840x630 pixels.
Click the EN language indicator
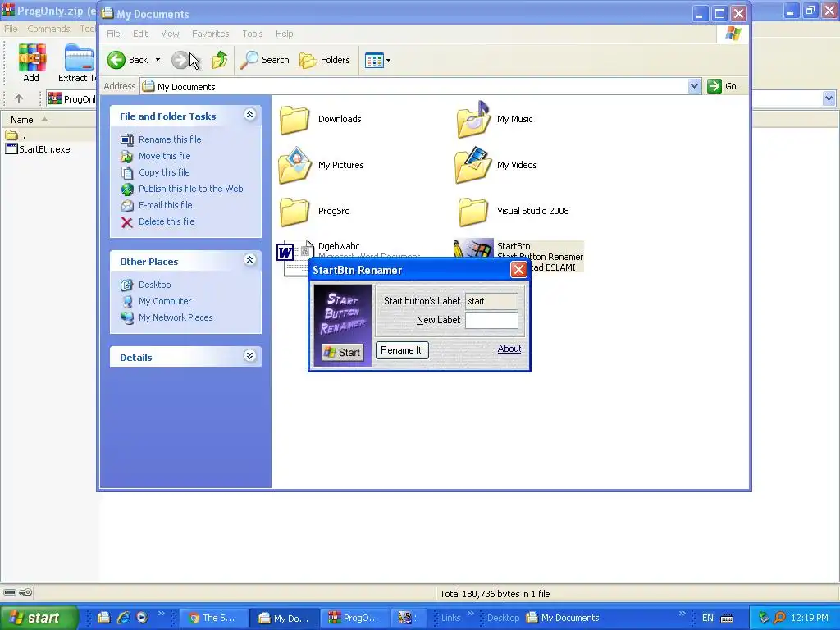point(708,618)
